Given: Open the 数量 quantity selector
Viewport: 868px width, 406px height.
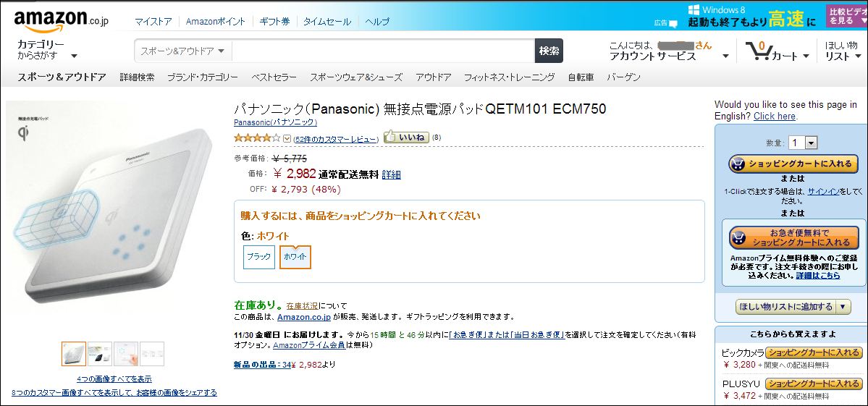Looking at the screenshot, I should click(x=804, y=143).
